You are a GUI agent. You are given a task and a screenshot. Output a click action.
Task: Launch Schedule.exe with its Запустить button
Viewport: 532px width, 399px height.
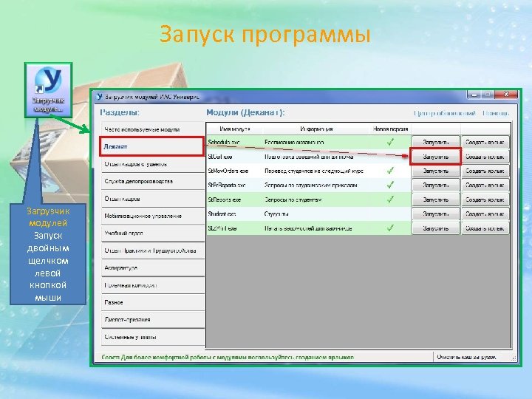(x=436, y=142)
